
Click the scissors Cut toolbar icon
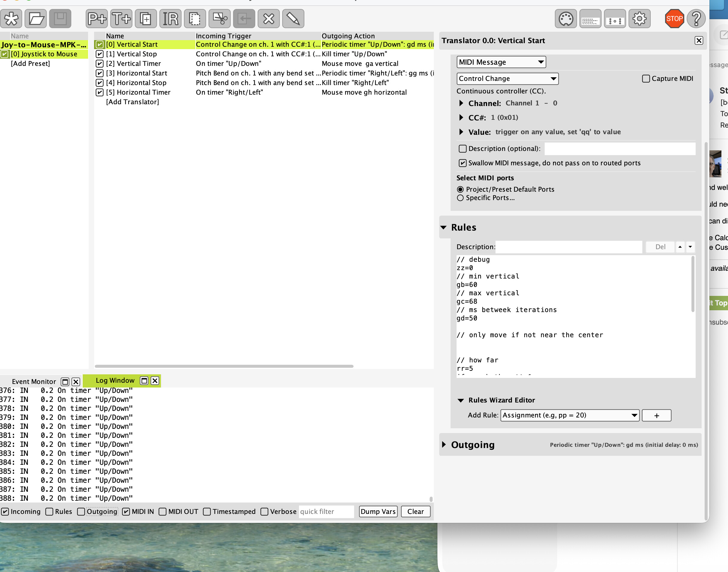pos(219,19)
